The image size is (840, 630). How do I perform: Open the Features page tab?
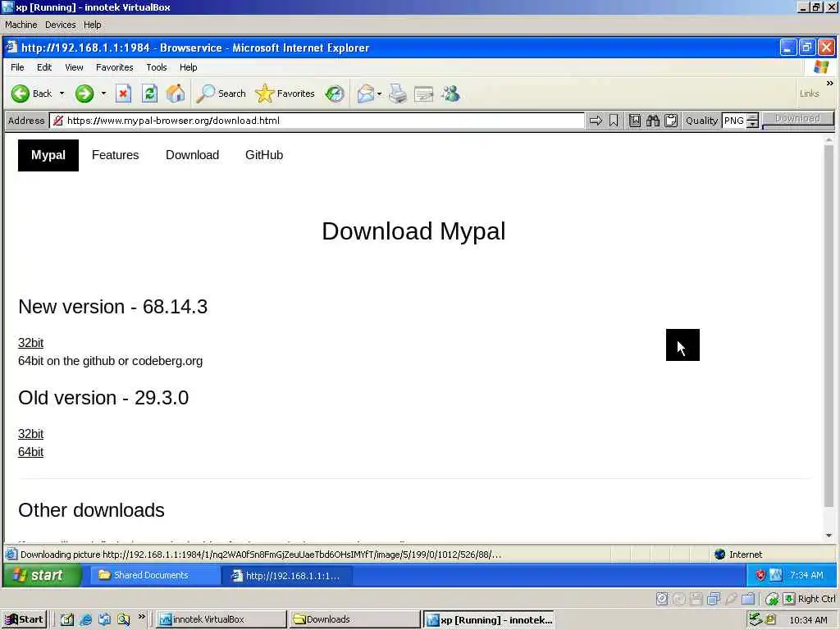(x=115, y=155)
